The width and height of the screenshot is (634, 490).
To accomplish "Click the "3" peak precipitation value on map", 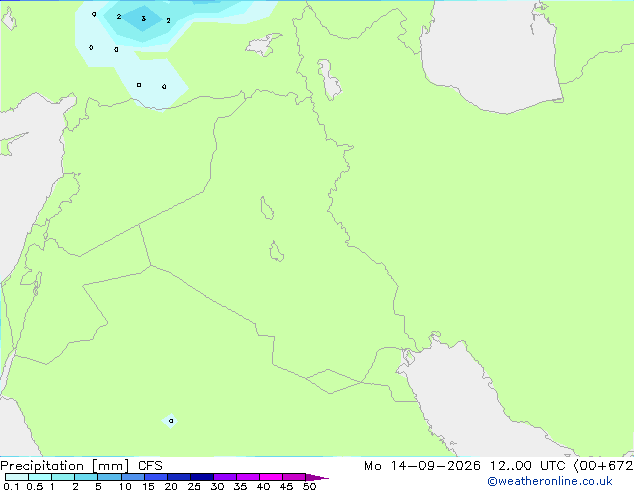I will coord(144,19).
